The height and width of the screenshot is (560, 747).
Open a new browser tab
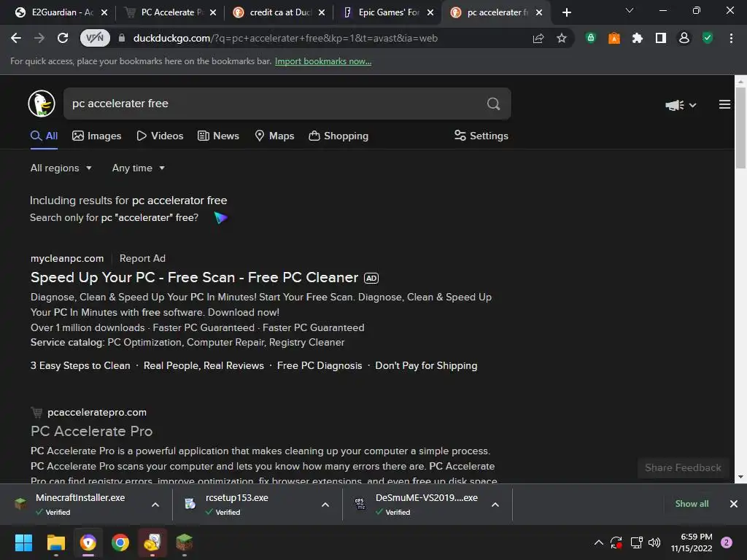(566, 12)
